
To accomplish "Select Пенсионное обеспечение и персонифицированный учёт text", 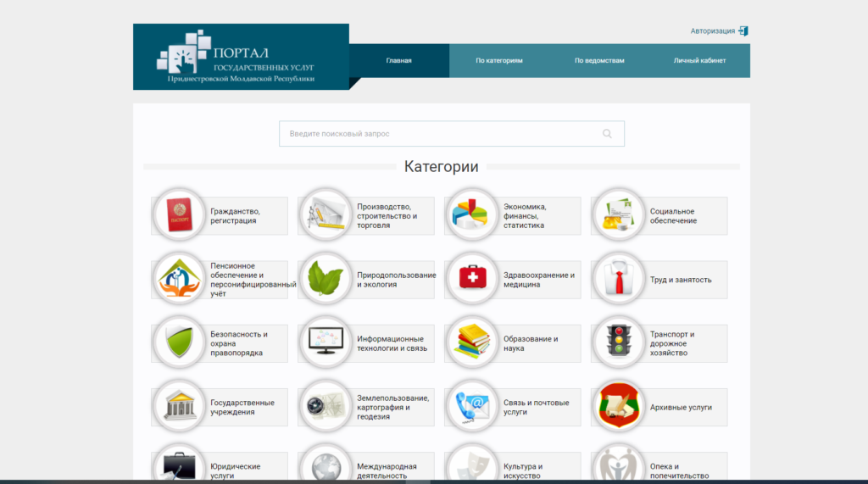I will pos(253,280).
